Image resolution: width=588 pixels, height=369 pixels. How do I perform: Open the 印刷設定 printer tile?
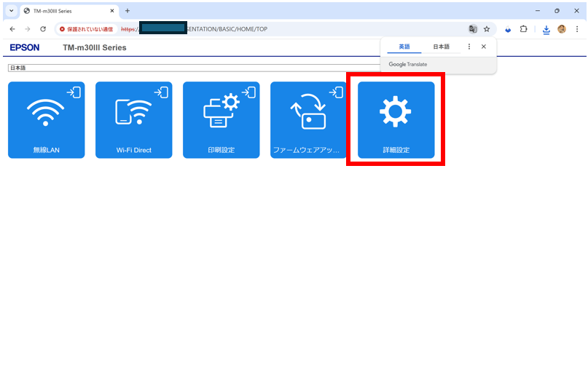point(222,120)
